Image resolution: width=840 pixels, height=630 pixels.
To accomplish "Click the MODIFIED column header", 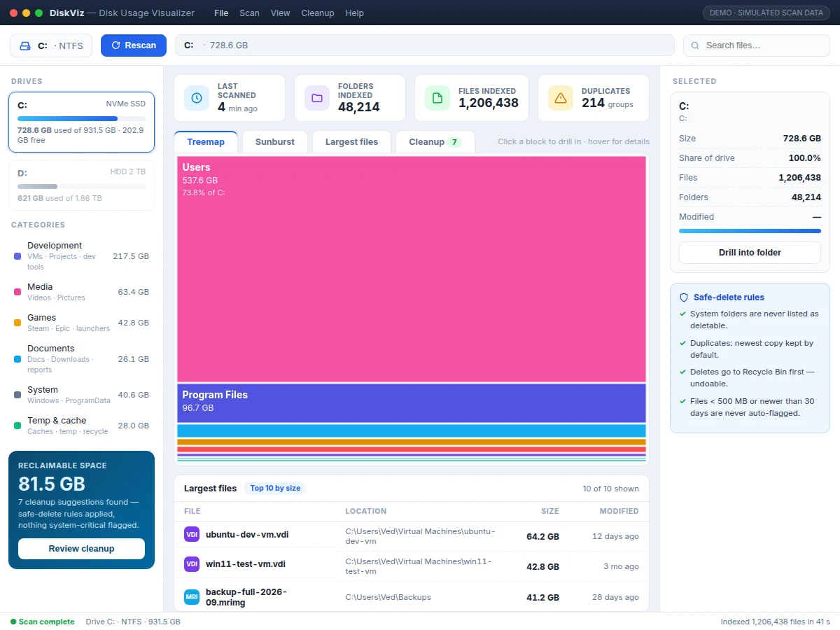I will 619,511.
